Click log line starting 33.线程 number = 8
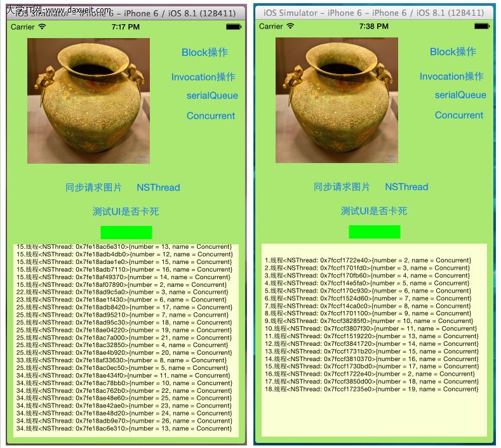The width and height of the screenshot is (501, 448). click(x=121, y=360)
